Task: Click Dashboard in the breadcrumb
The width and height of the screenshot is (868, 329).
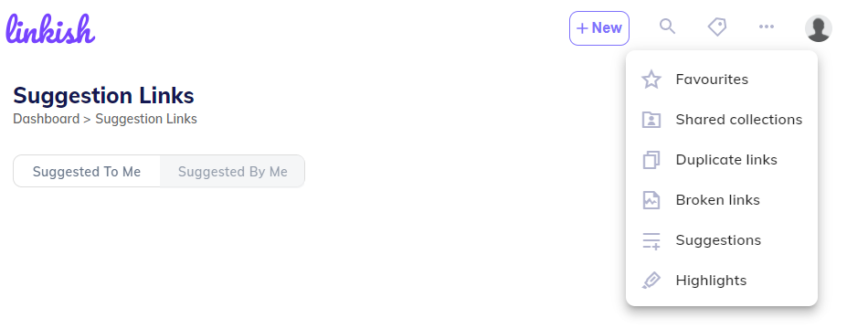Action: (47, 119)
